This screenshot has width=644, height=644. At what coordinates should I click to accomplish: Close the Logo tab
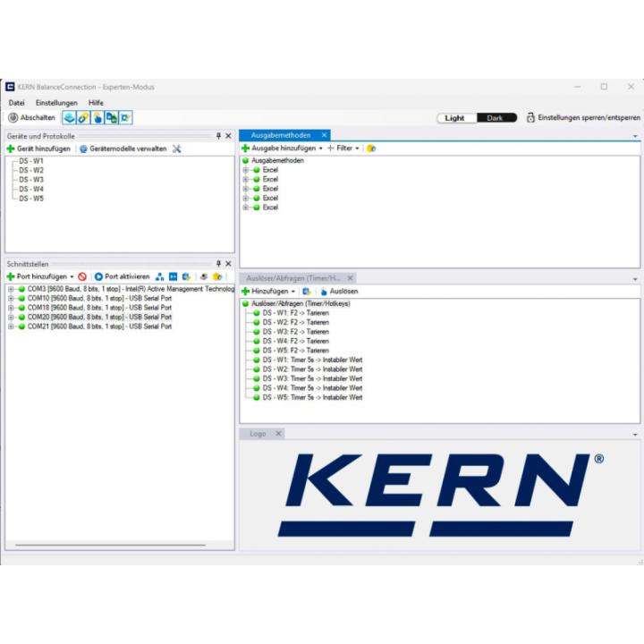click(278, 434)
